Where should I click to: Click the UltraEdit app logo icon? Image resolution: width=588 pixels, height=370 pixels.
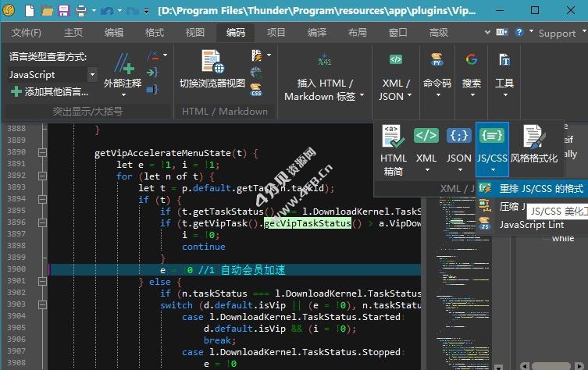[x=9, y=10]
